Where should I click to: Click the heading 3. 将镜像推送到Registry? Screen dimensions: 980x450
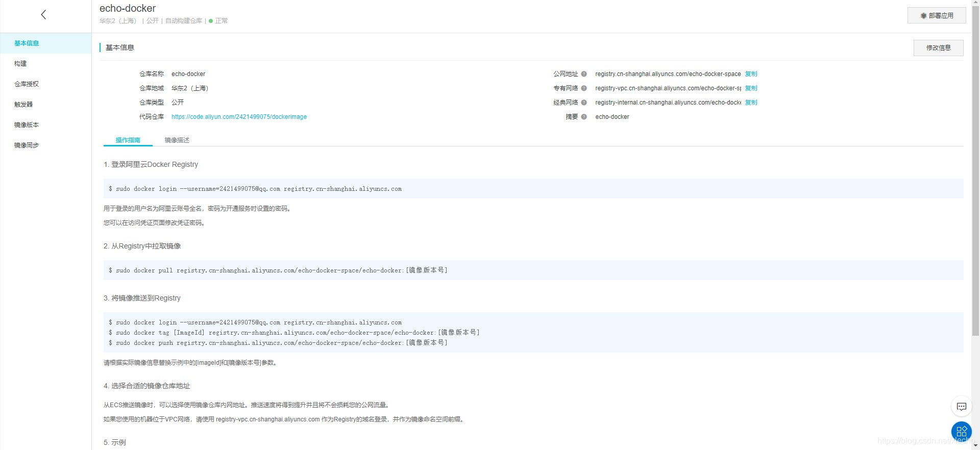click(142, 298)
